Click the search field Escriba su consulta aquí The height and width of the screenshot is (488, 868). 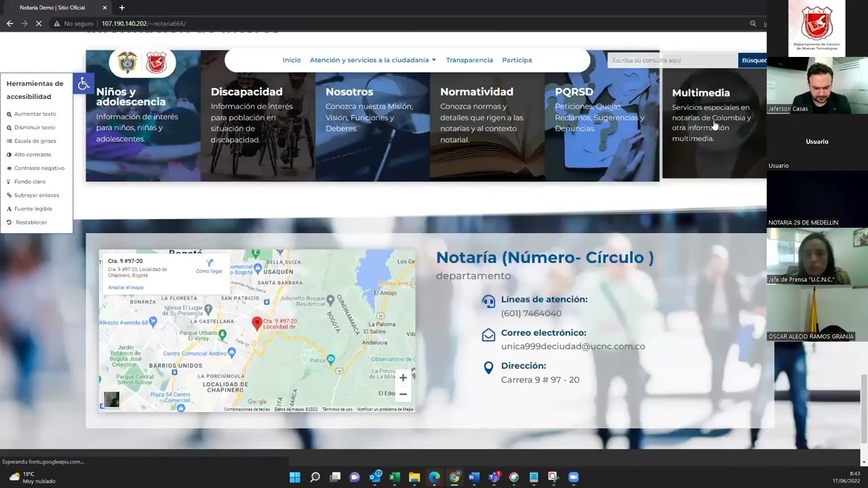pyautogui.click(x=672, y=60)
